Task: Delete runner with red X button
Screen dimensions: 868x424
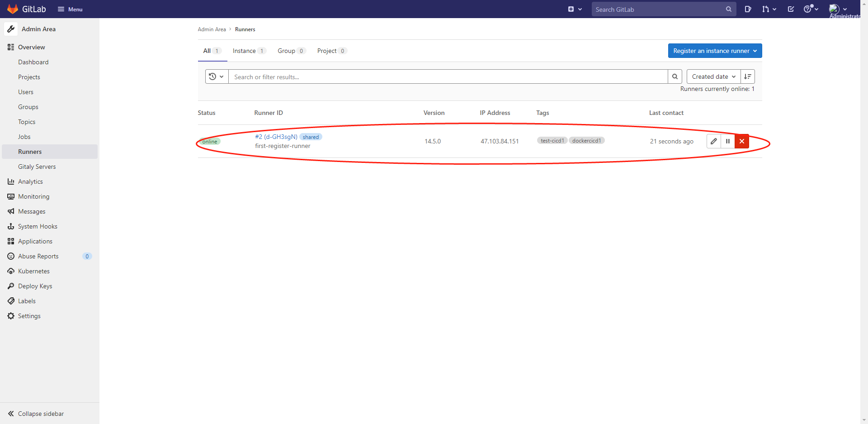Action: 742,141
